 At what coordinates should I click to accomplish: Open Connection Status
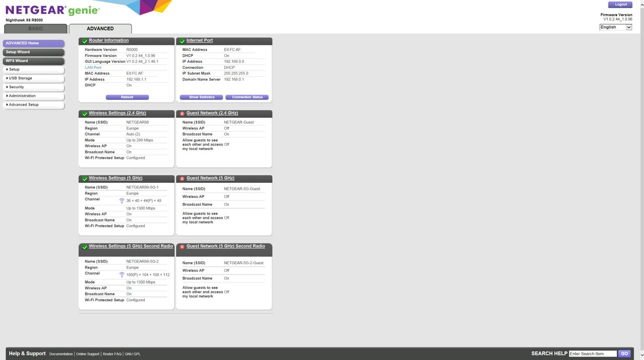coord(247,97)
